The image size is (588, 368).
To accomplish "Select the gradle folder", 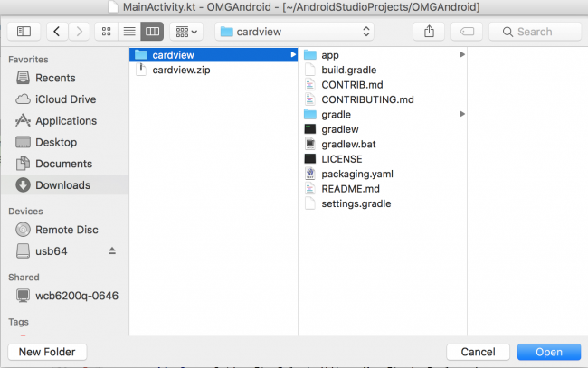I will pos(383,114).
